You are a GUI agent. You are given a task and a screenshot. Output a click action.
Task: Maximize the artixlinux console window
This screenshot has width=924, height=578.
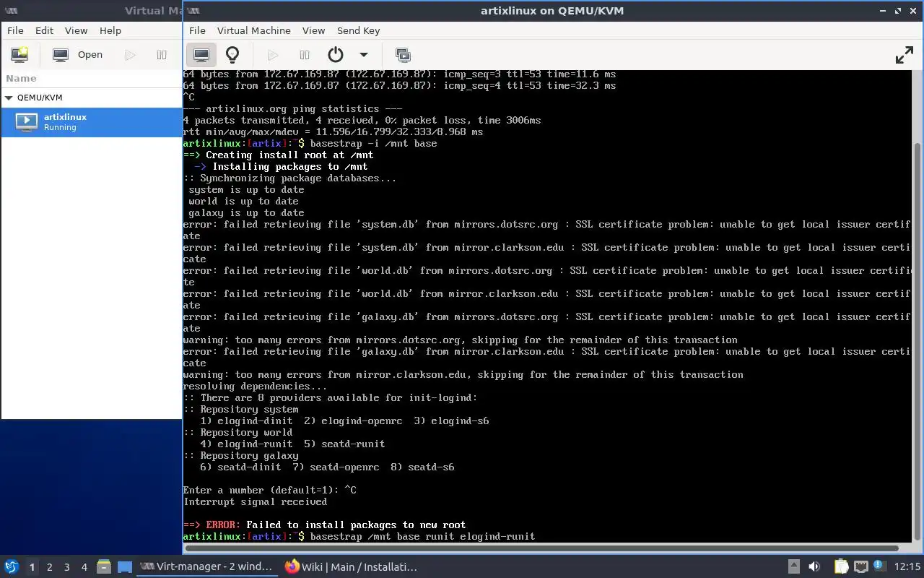tap(898, 11)
